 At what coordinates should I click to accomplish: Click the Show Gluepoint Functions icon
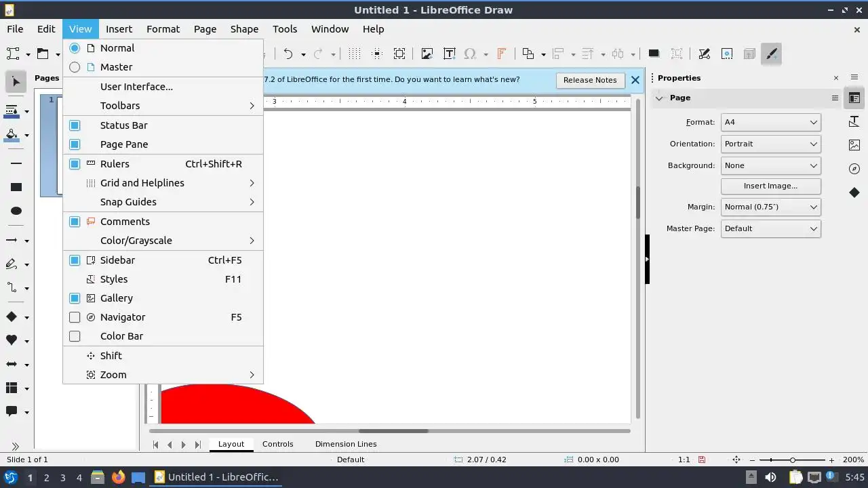[x=727, y=54]
